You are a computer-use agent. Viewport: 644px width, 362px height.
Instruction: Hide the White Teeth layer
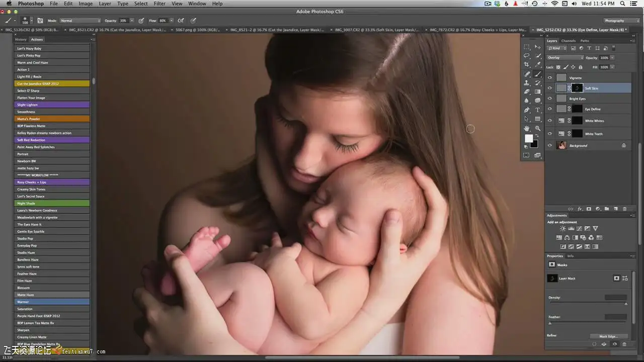click(550, 134)
